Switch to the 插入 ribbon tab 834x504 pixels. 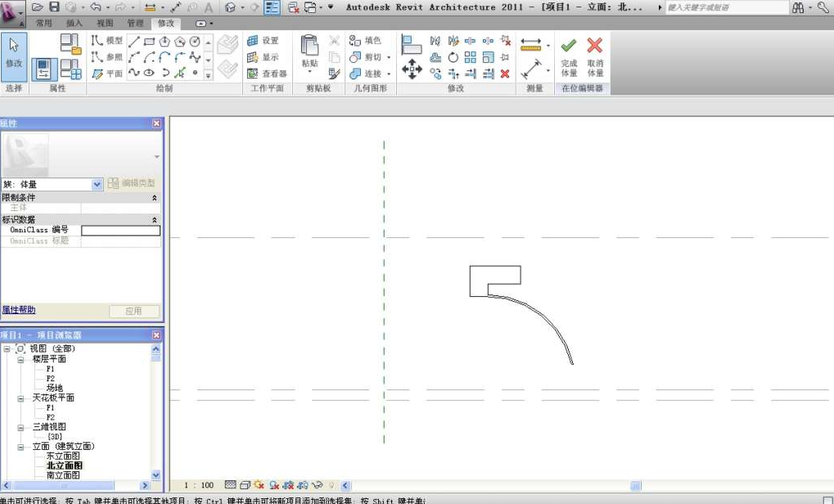pyautogui.click(x=74, y=24)
